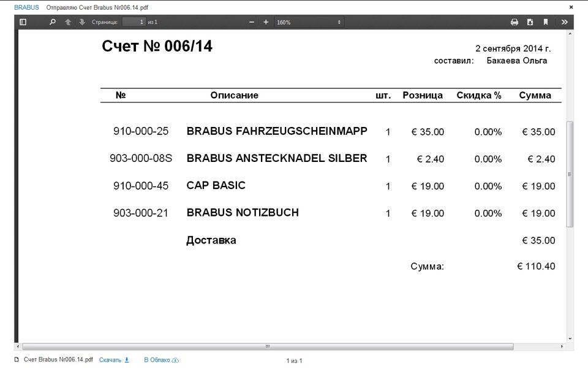Click the vertical scrollbar thumb
This screenshot has width=588, height=368.
[x=570, y=174]
